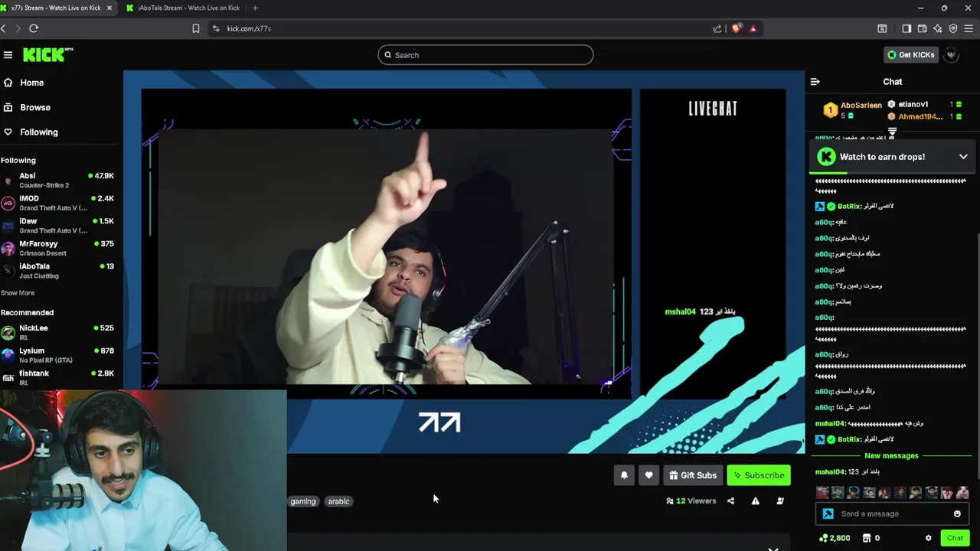
Task: Go to Home in the sidebar
Action: tap(31, 83)
